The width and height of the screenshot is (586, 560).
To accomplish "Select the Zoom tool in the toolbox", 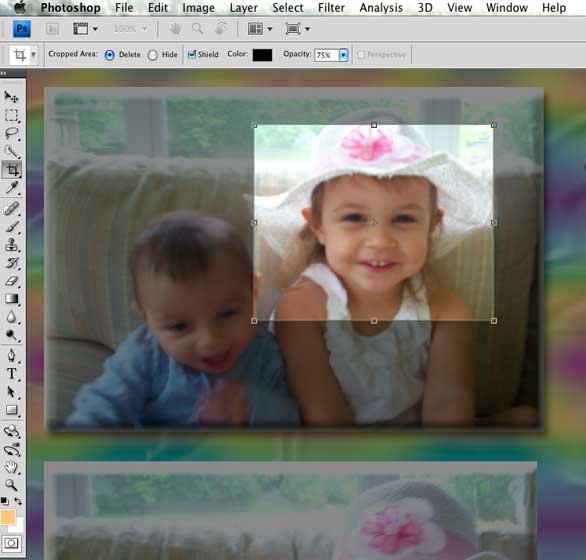I will [x=11, y=485].
